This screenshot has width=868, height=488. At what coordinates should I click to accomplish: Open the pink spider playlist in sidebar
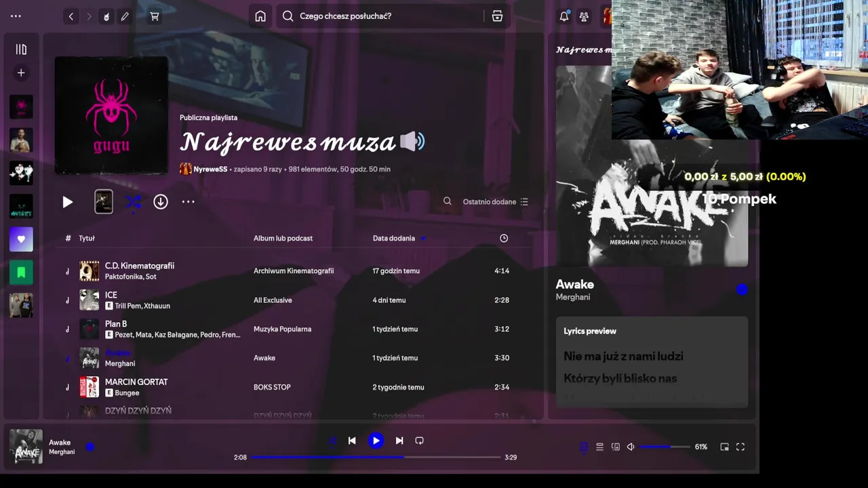[x=21, y=106]
